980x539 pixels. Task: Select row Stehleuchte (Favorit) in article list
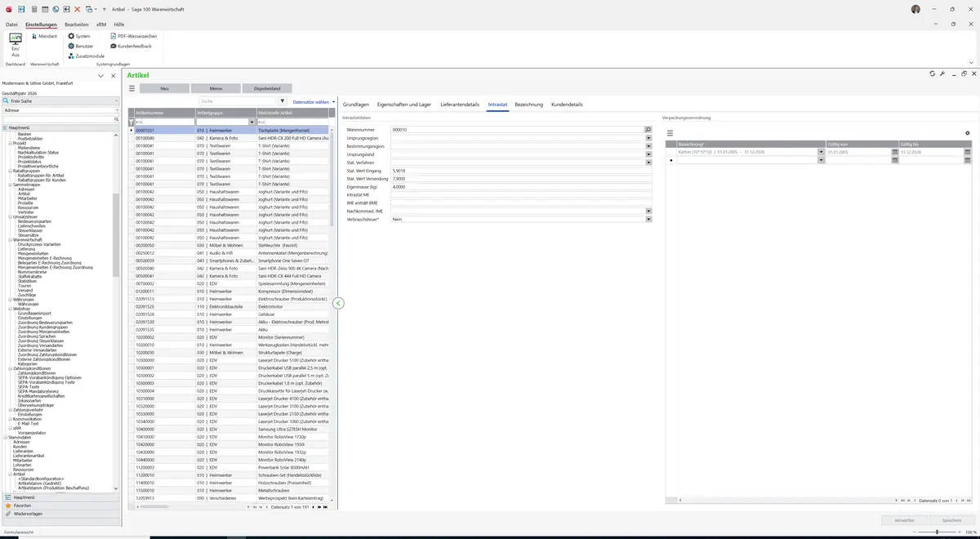coord(233,245)
